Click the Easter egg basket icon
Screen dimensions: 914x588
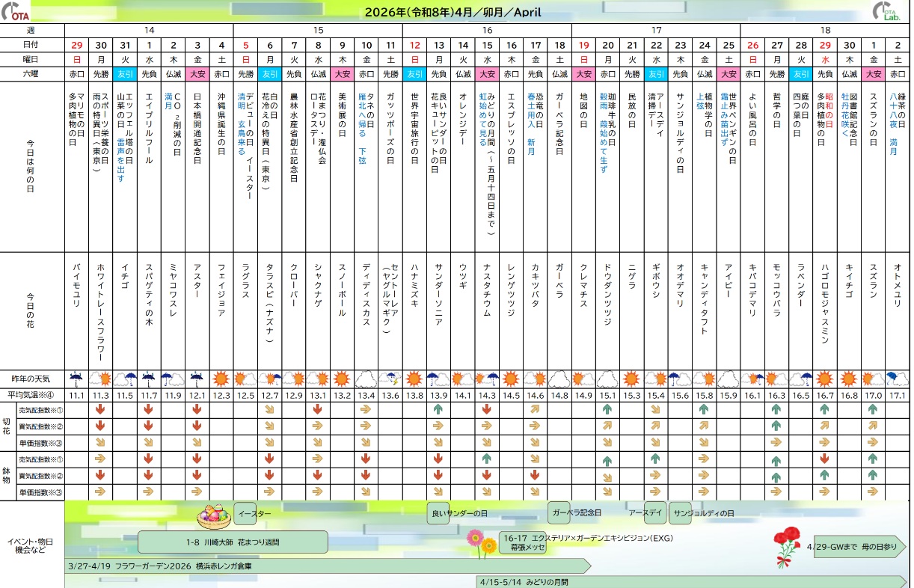coord(215,515)
